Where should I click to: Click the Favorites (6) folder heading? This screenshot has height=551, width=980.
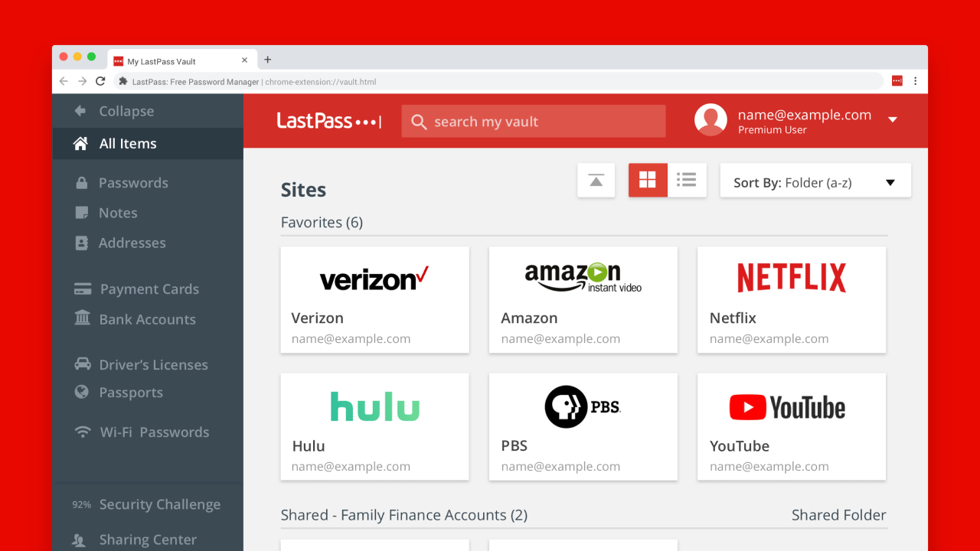pyautogui.click(x=322, y=223)
